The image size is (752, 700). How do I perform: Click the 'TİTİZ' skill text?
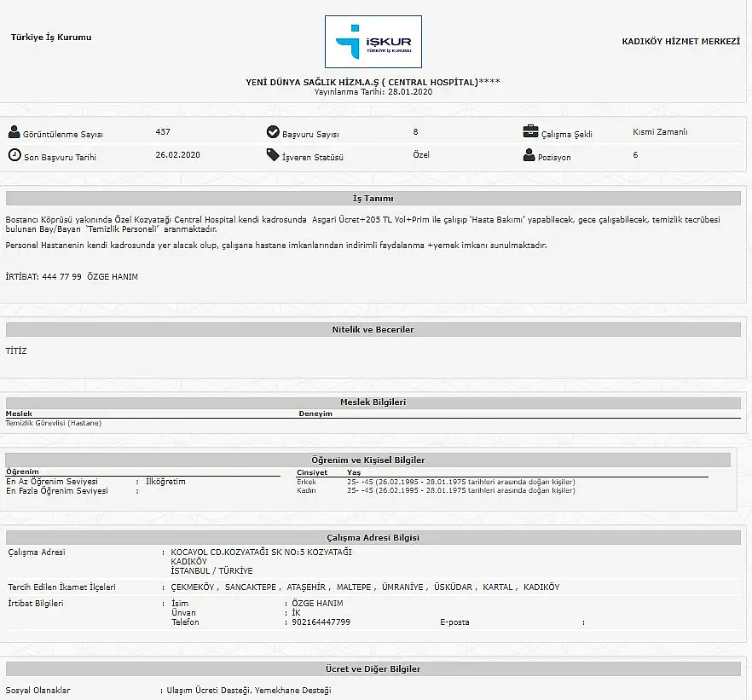click(16, 351)
